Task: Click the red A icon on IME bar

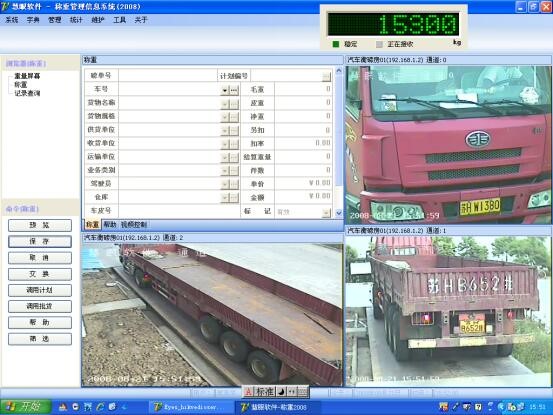Action: tap(249, 391)
